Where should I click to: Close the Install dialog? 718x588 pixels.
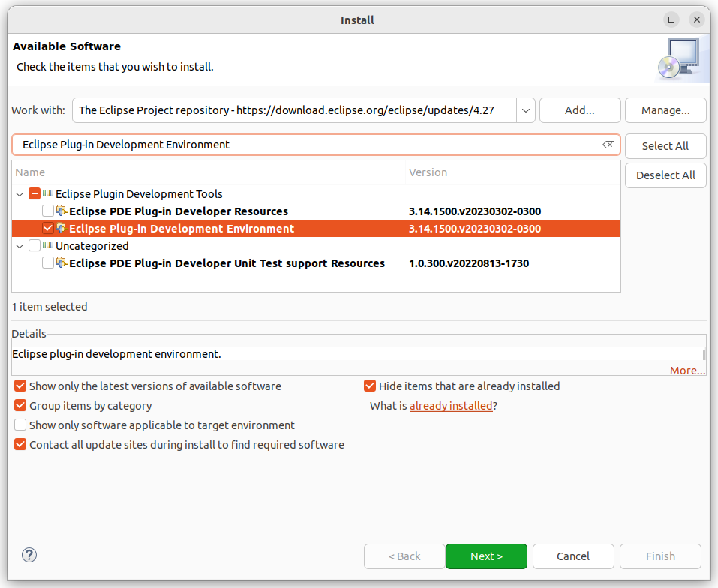[x=697, y=19]
